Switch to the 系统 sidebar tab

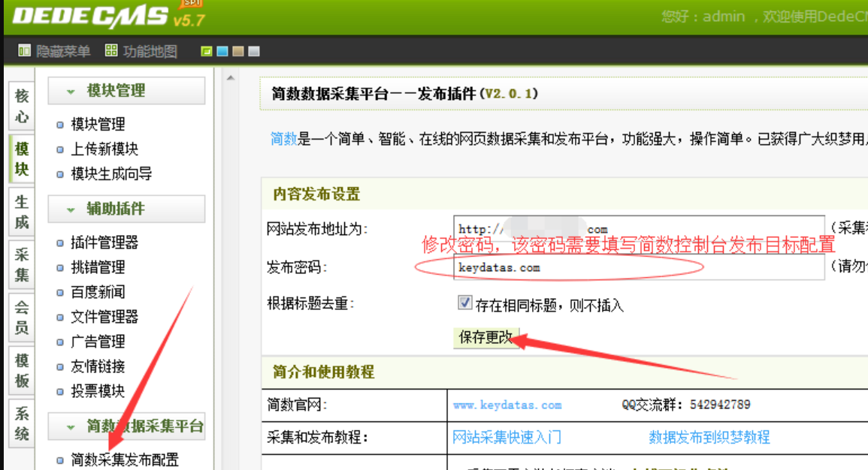tap(22, 423)
